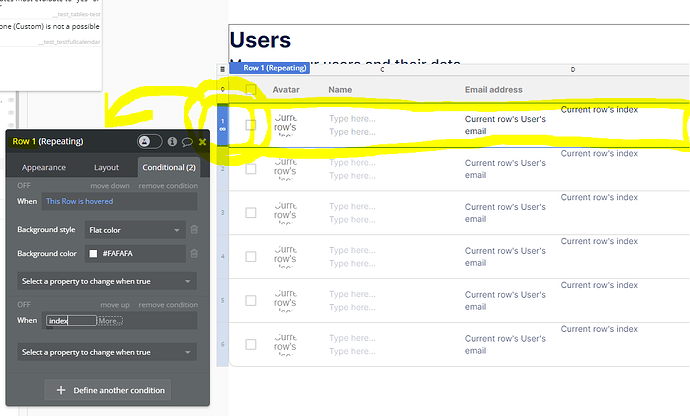This screenshot has width=690, height=416.
Task: Click the plus icon beside Define another condition
Action: (x=61, y=390)
